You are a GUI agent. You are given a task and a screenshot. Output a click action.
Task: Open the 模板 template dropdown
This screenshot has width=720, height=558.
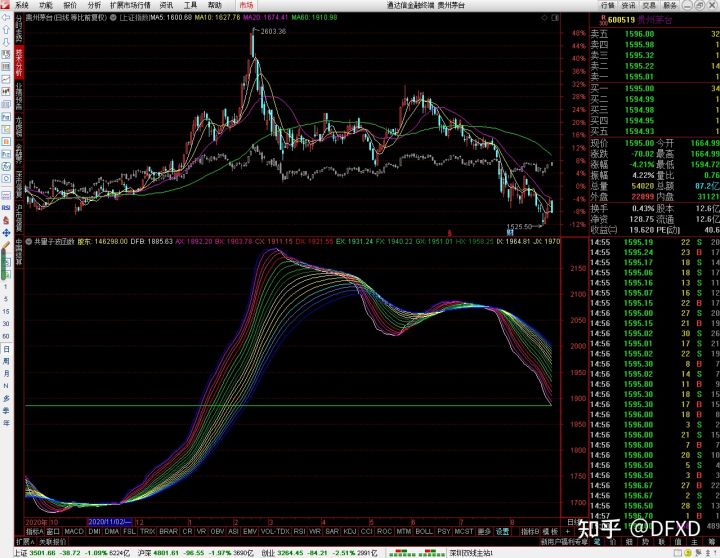(x=551, y=532)
